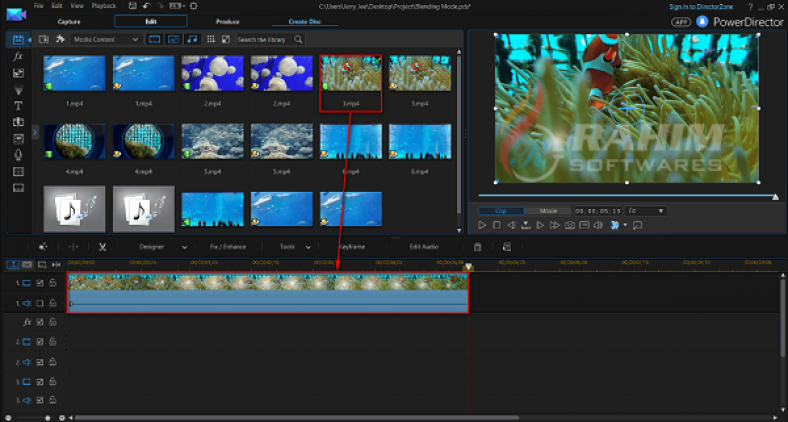The image size is (788, 422).
Task: Click the split clip scissors icon
Action: [102, 246]
